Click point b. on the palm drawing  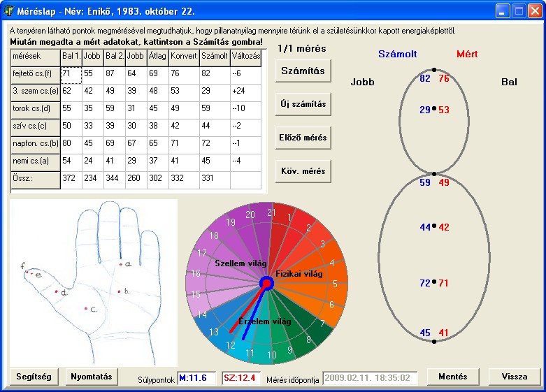119,291
